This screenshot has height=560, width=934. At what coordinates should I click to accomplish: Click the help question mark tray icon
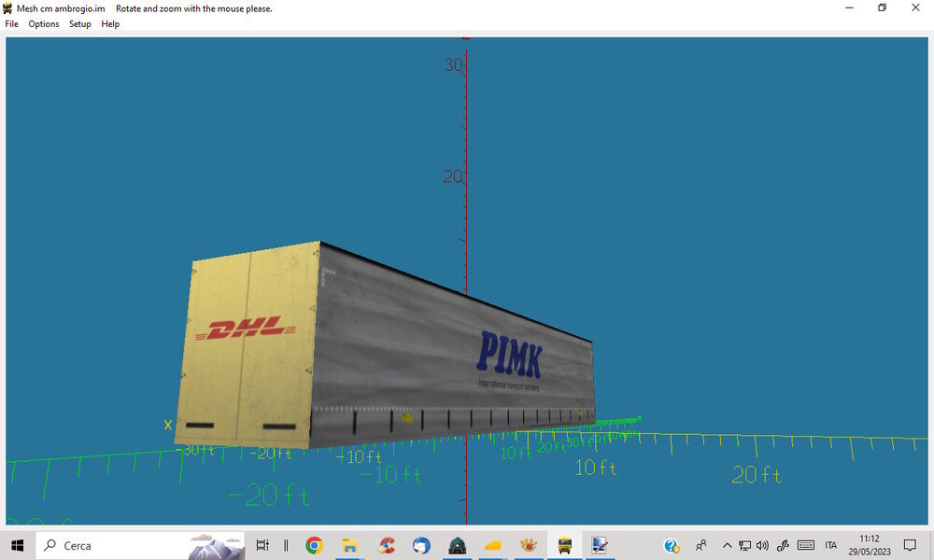pos(672,545)
